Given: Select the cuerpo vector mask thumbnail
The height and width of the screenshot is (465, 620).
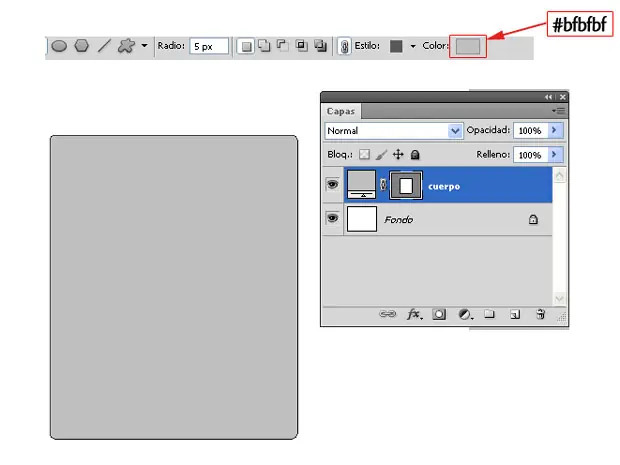Looking at the screenshot, I should tap(406, 185).
